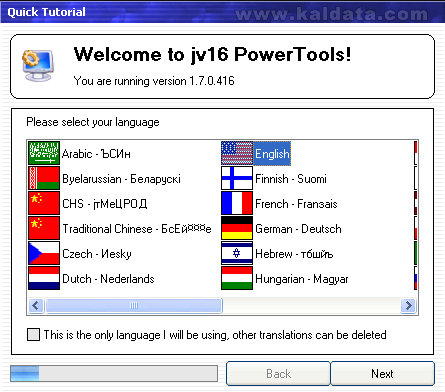Pick the 'Czech' language label

click(97, 254)
